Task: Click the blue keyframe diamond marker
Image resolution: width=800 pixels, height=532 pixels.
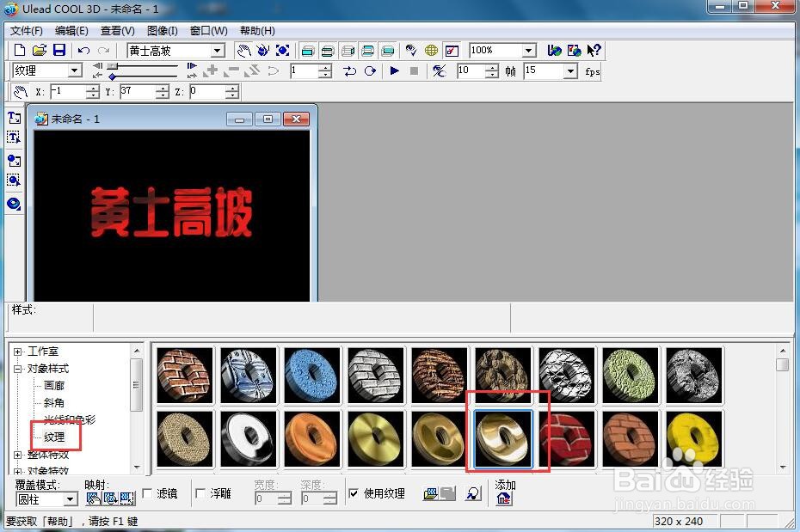Action: coord(112,76)
